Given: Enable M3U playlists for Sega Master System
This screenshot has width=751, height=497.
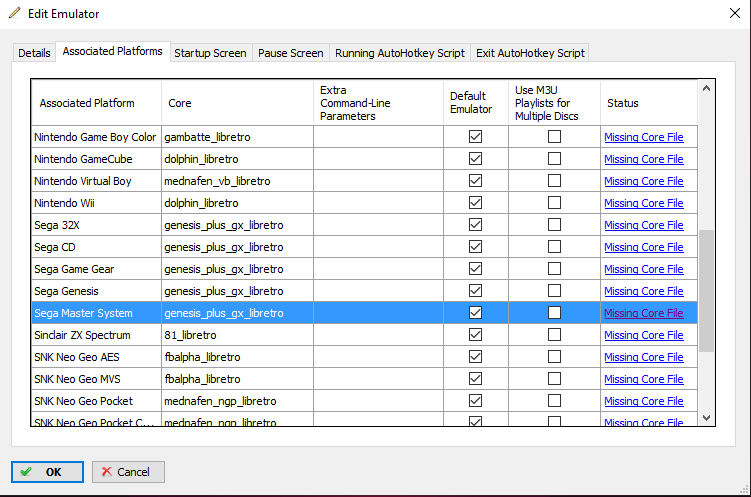Looking at the screenshot, I should [555, 313].
